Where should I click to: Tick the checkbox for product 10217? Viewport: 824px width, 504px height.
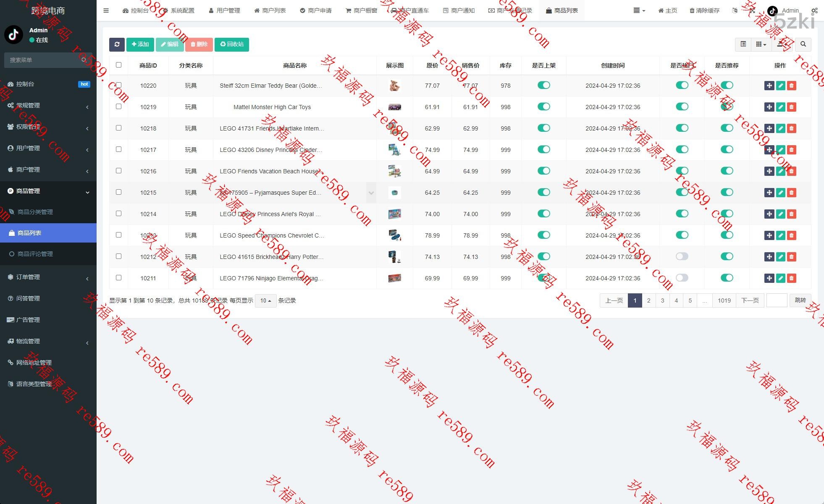tap(118, 149)
